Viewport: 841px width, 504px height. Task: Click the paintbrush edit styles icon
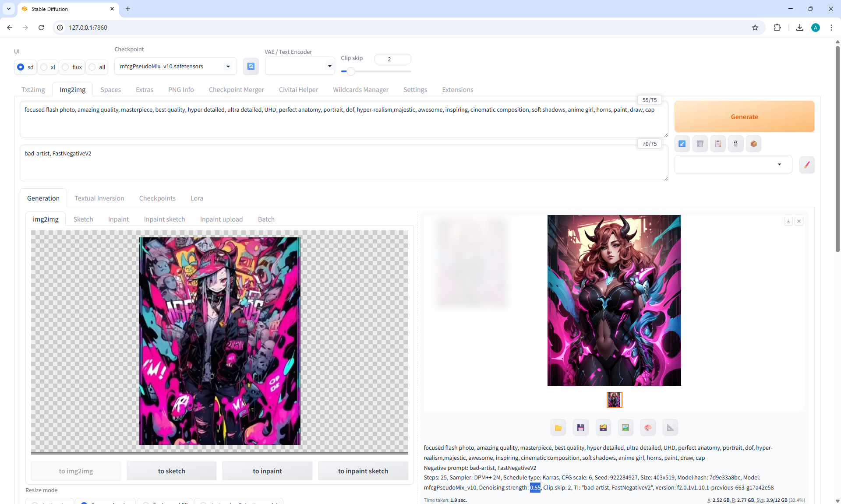point(806,165)
